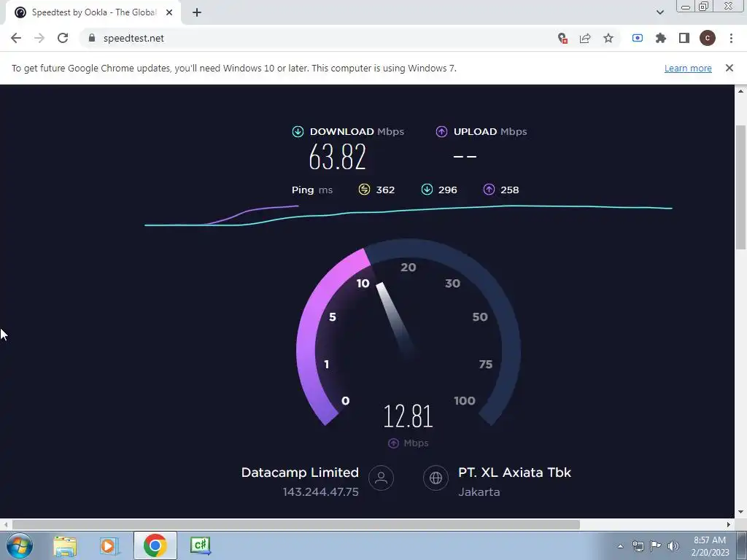Image resolution: width=747 pixels, height=560 pixels.
Task: Click the user icon beside Datacamp Limited
Action: pos(381,478)
